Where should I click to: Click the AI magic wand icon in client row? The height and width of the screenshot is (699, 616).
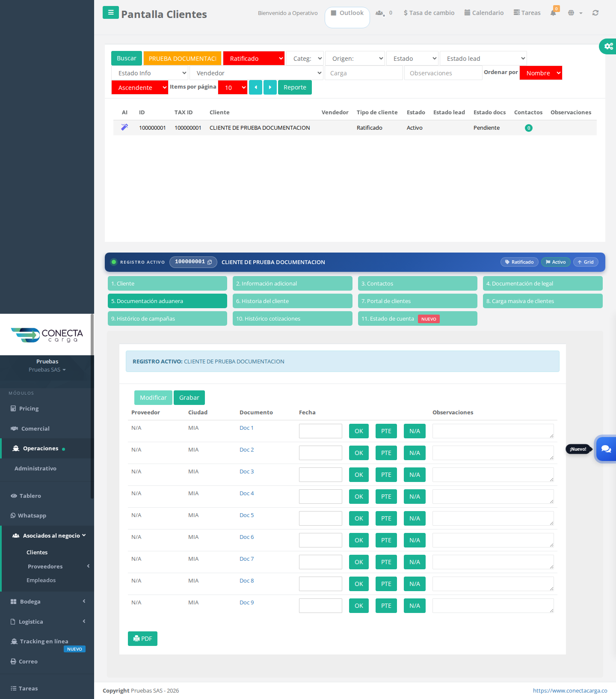tap(124, 127)
